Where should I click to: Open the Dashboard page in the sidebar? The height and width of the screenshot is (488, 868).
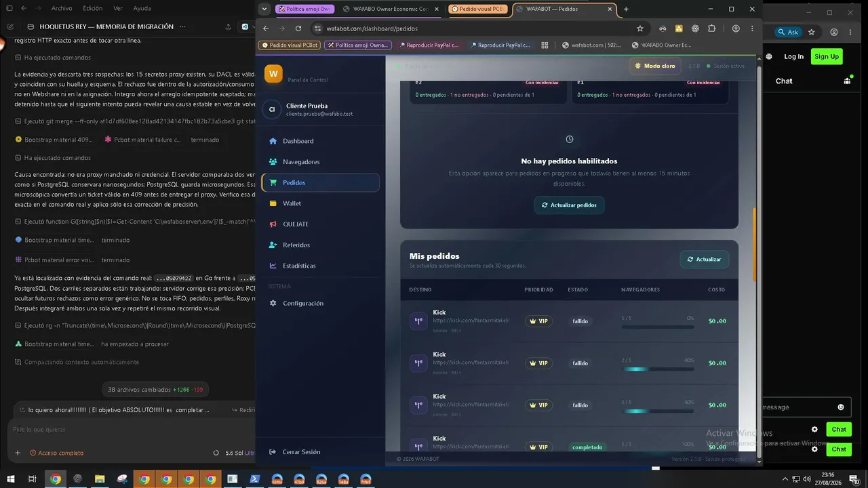point(320,141)
